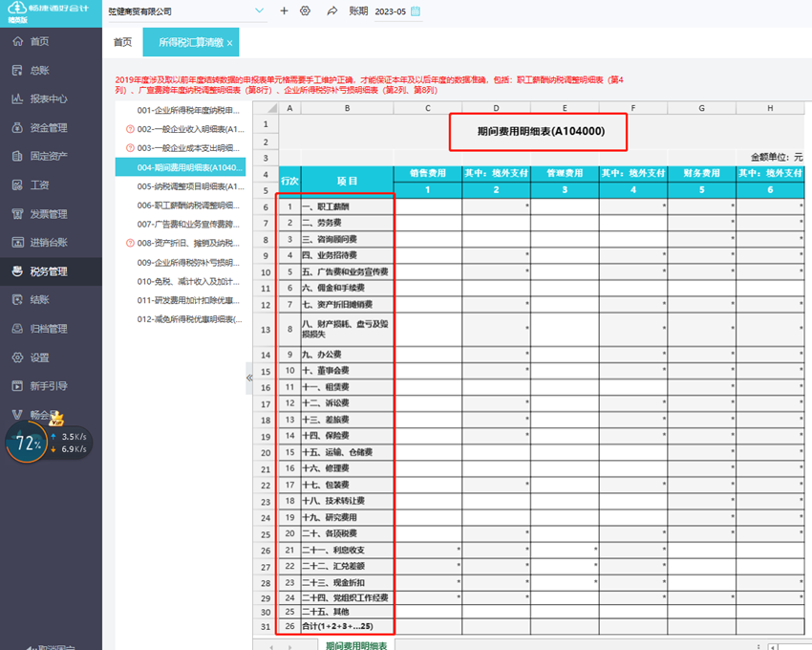Click the 发票管理 sidebar icon
This screenshot has height=650, width=812.
[x=17, y=214]
